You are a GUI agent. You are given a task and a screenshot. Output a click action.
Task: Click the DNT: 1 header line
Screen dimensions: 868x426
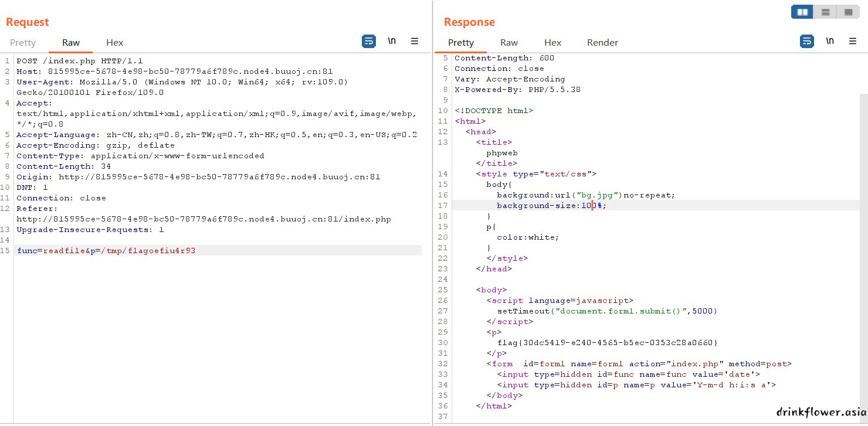point(32,188)
